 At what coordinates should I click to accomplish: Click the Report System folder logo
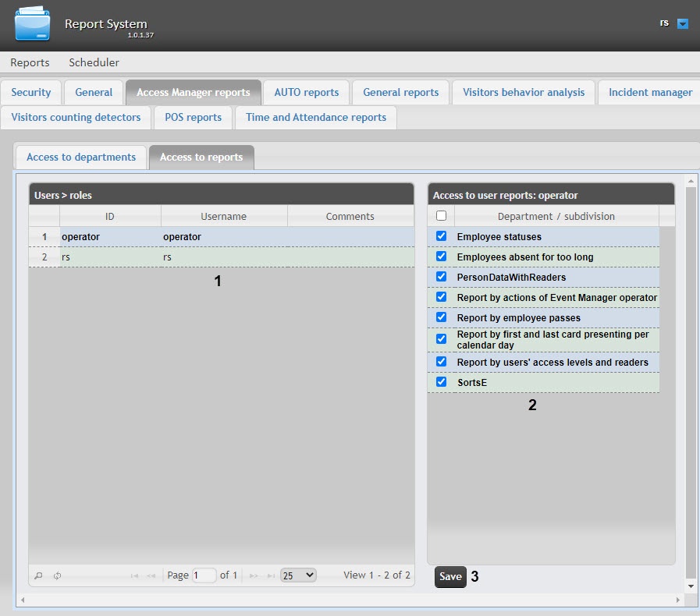tap(33, 25)
